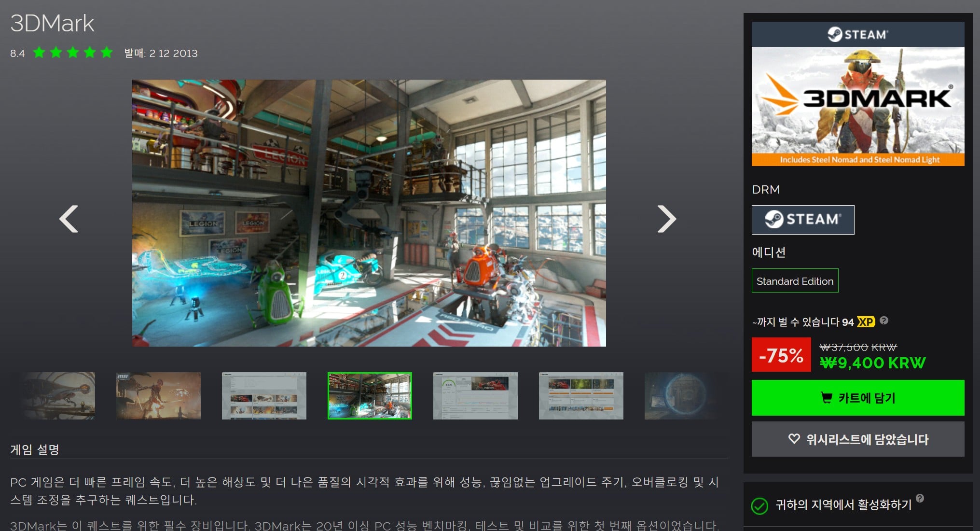Image resolution: width=980 pixels, height=531 pixels.
Task: Click the DRM label
Action: pos(766,189)
